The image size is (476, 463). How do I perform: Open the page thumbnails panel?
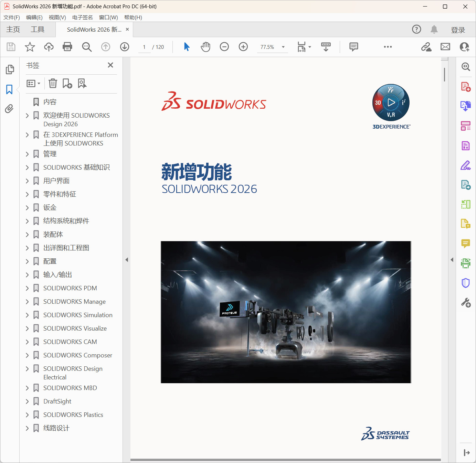tap(10, 69)
